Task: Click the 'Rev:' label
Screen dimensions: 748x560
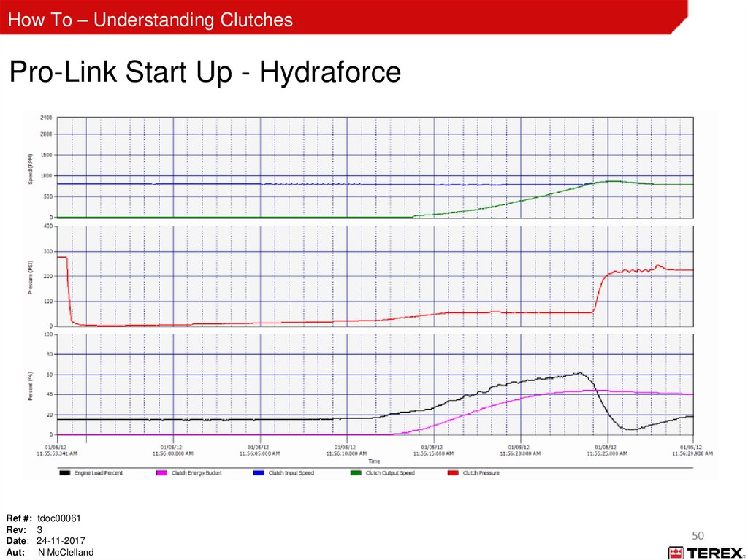Action: pyautogui.click(x=16, y=530)
